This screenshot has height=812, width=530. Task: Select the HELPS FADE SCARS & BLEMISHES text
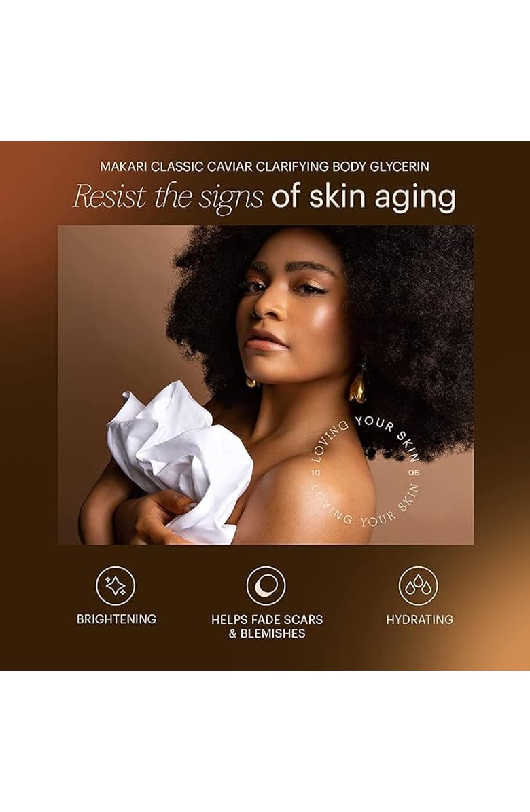click(267, 626)
